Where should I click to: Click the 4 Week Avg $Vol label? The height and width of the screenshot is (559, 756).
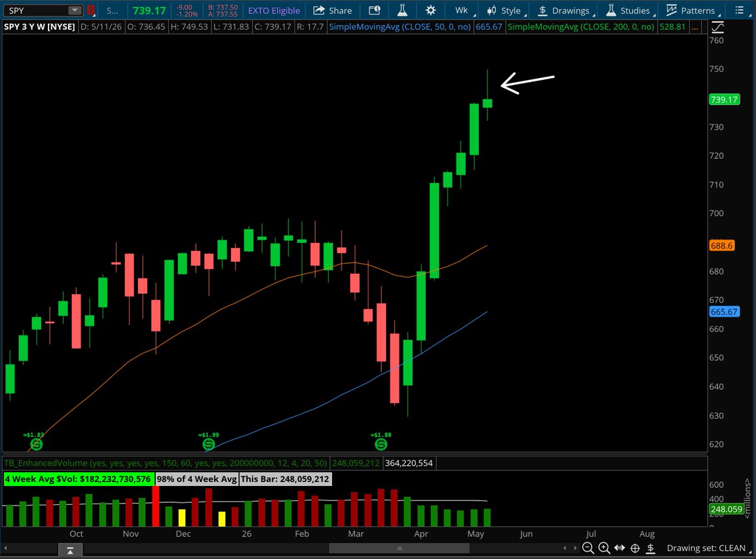[x=78, y=480]
